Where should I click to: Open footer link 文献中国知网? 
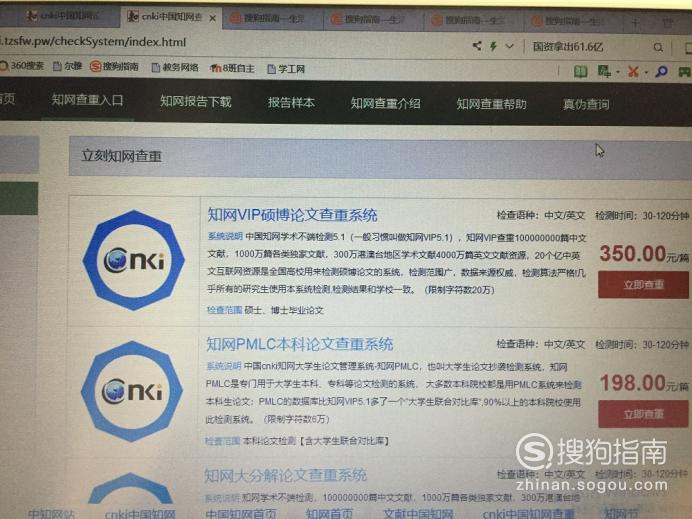418,514
